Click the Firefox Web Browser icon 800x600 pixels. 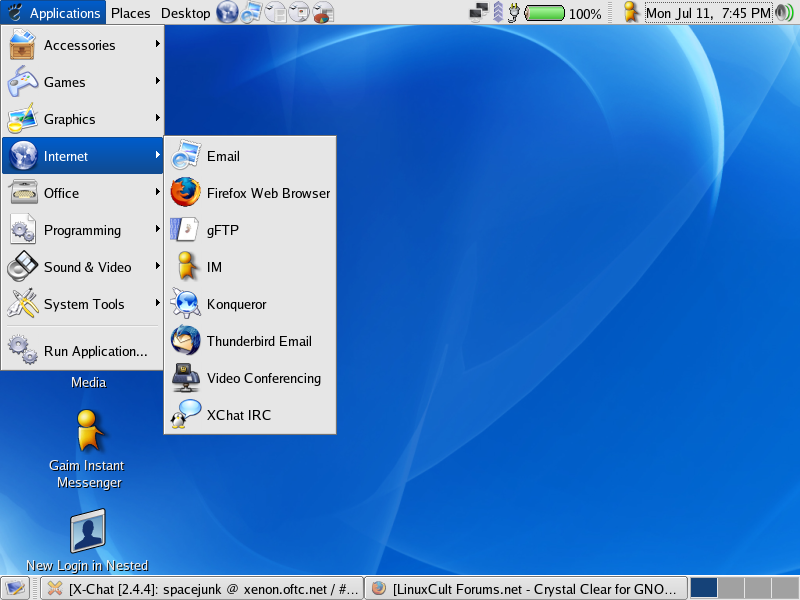click(185, 192)
